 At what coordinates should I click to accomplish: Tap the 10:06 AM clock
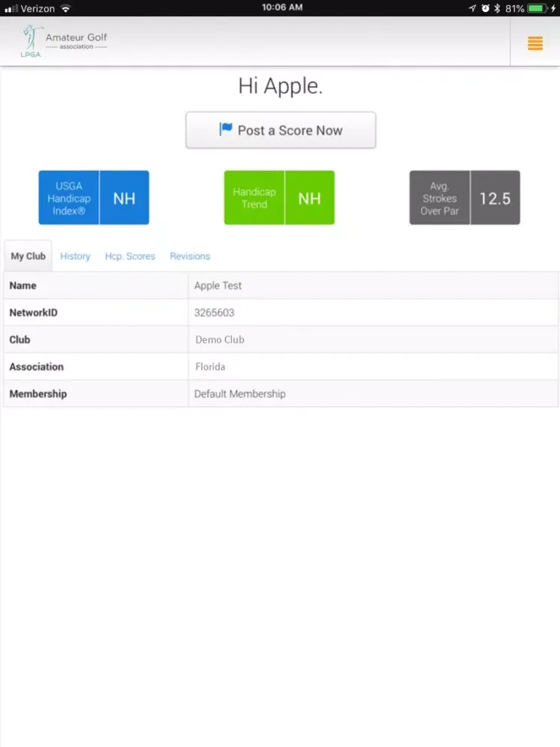click(282, 7)
